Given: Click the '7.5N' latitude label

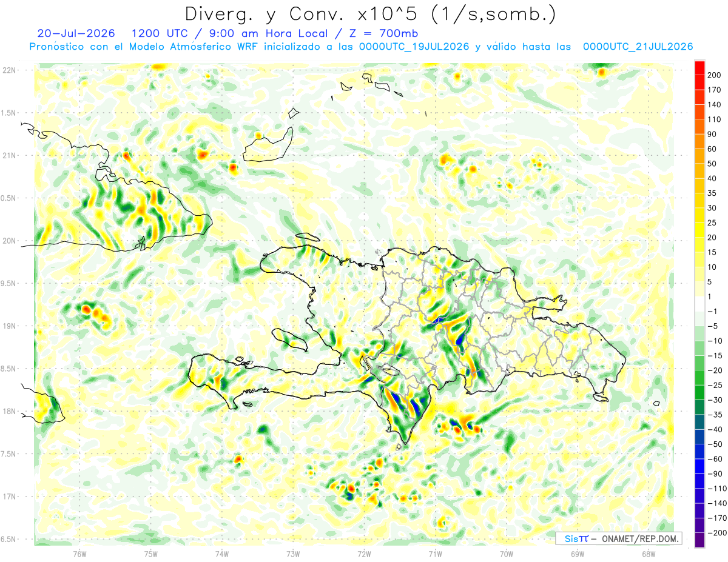Looking at the screenshot, I should pos(9,454).
